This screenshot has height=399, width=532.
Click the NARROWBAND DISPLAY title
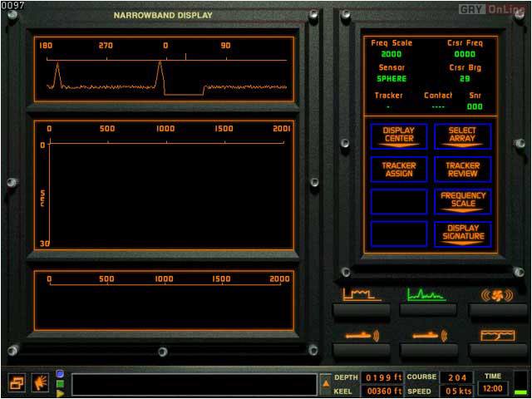point(163,15)
